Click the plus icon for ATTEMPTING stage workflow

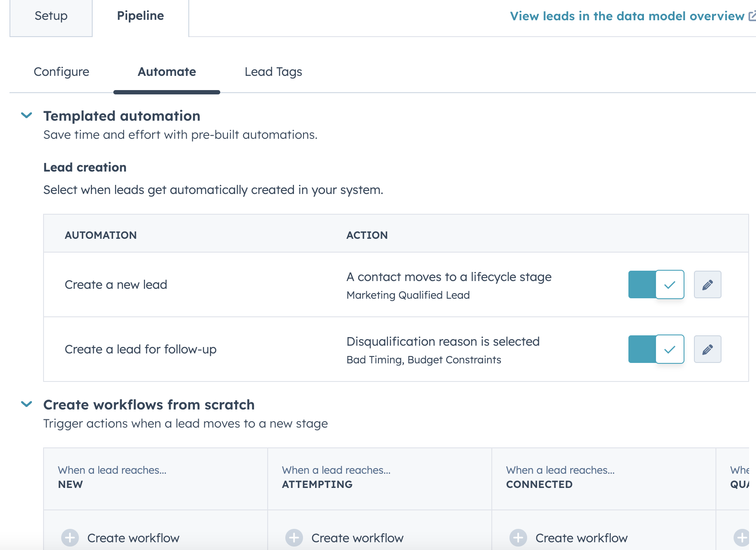point(295,537)
